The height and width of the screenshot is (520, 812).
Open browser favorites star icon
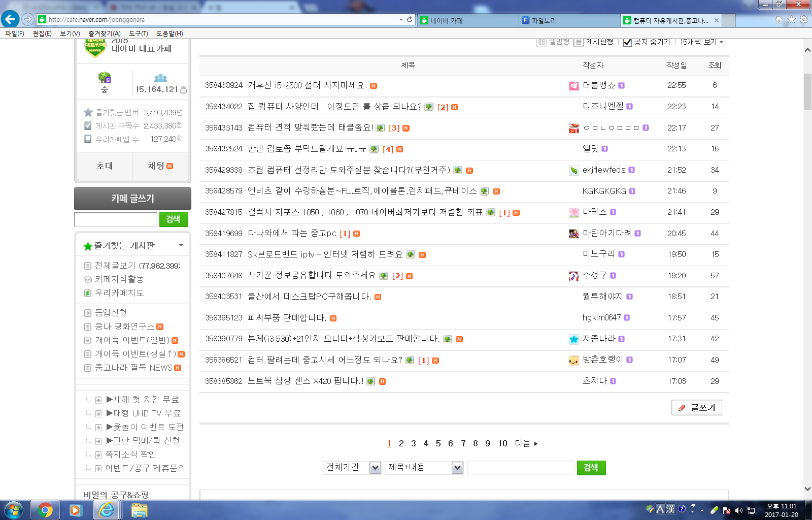coord(791,20)
